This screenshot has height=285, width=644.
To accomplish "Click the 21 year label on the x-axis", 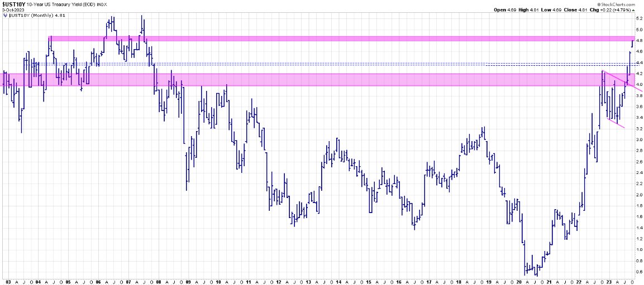I will coord(549,282).
